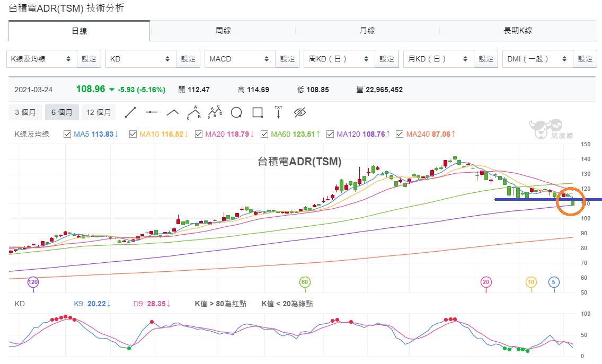Click 設定 next to the MACD dropdown
602x364 pixels.
(x=287, y=59)
